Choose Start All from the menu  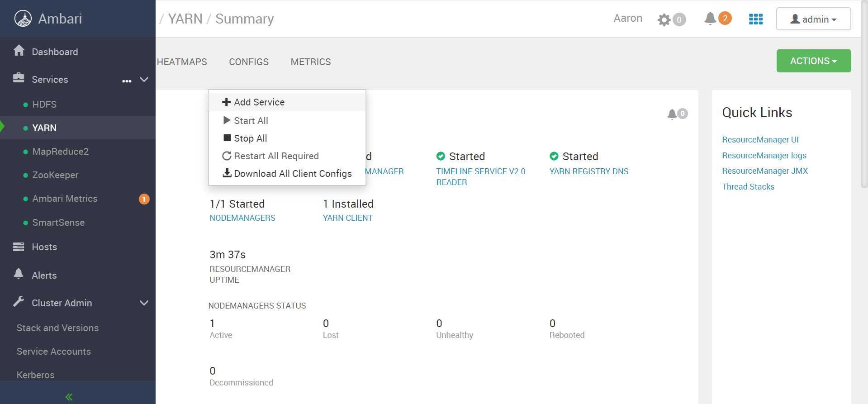287,121
